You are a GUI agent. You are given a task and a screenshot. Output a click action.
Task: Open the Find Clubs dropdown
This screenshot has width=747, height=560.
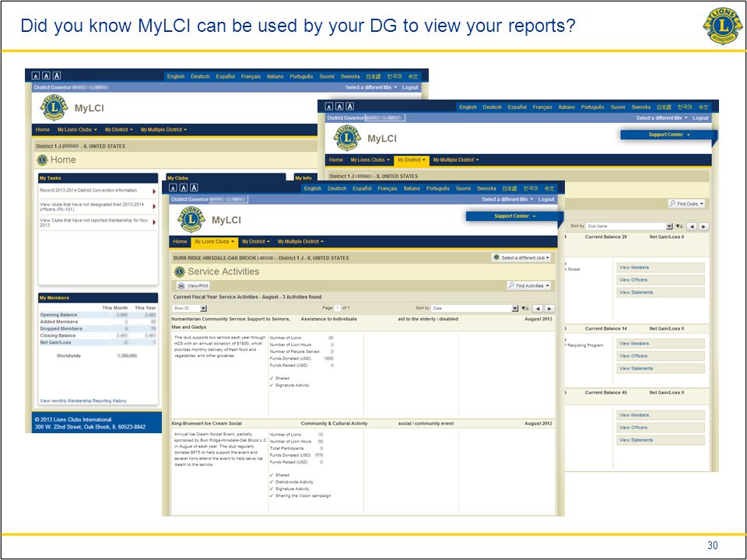[x=686, y=203]
